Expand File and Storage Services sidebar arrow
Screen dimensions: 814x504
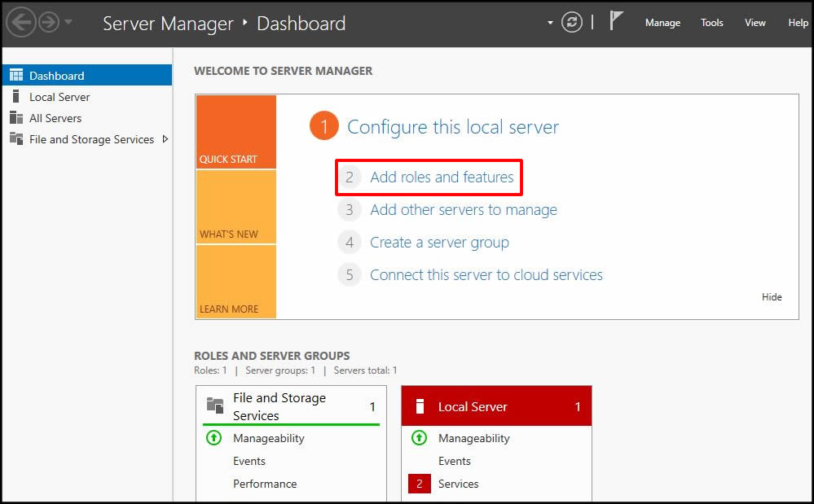(165, 139)
